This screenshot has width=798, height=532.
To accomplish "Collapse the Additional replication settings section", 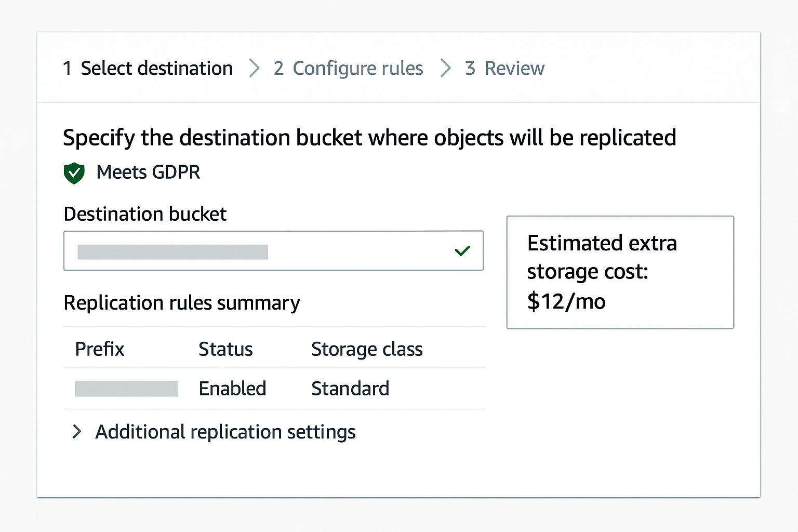I will point(225,432).
